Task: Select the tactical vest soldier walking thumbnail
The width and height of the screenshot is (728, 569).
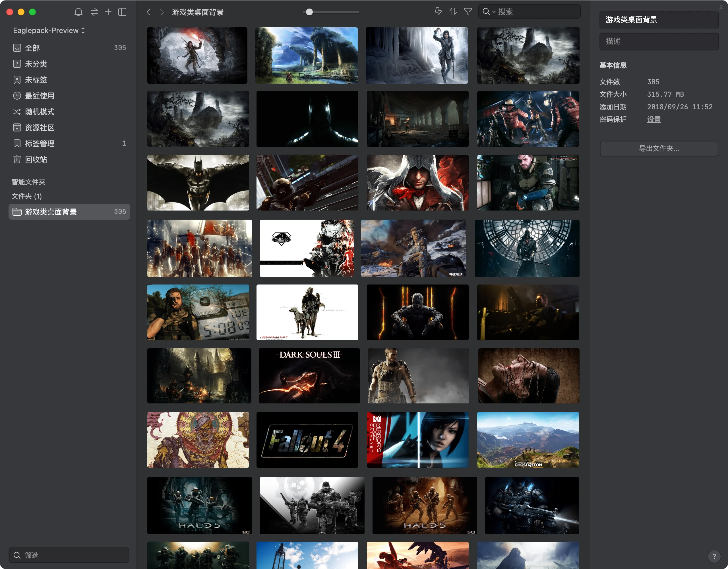Action: click(x=418, y=376)
